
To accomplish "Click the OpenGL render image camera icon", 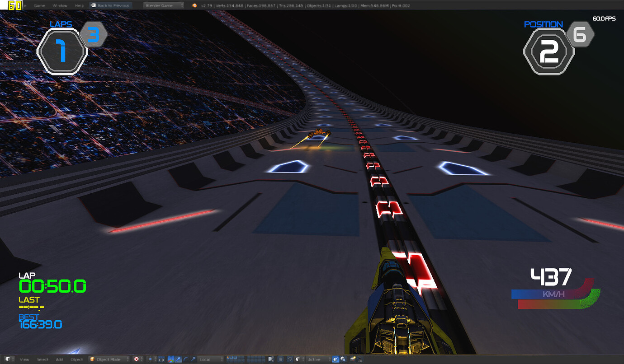I will tap(353, 359).
